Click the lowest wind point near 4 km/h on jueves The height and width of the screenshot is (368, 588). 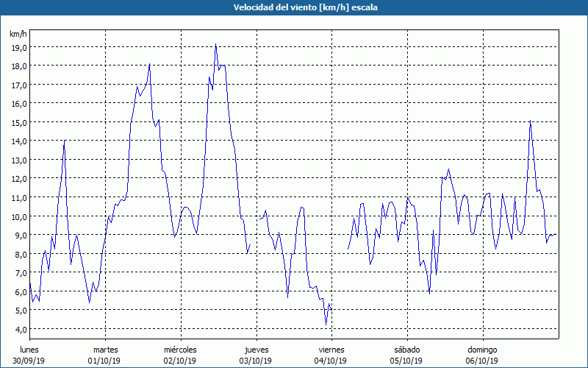326,325
